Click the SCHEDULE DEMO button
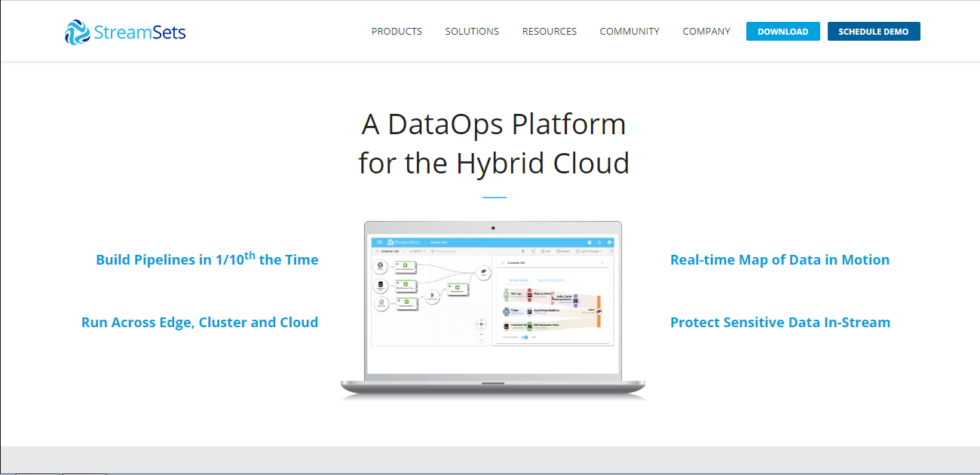The width and height of the screenshot is (980, 475). click(874, 32)
